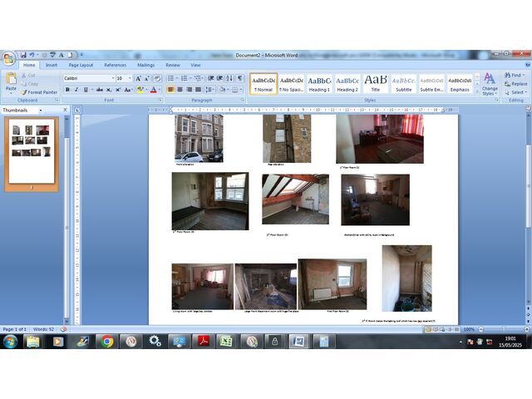This screenshot has height=399, width=532.
Task: Apply the Subtitle style
Action: 403,84
